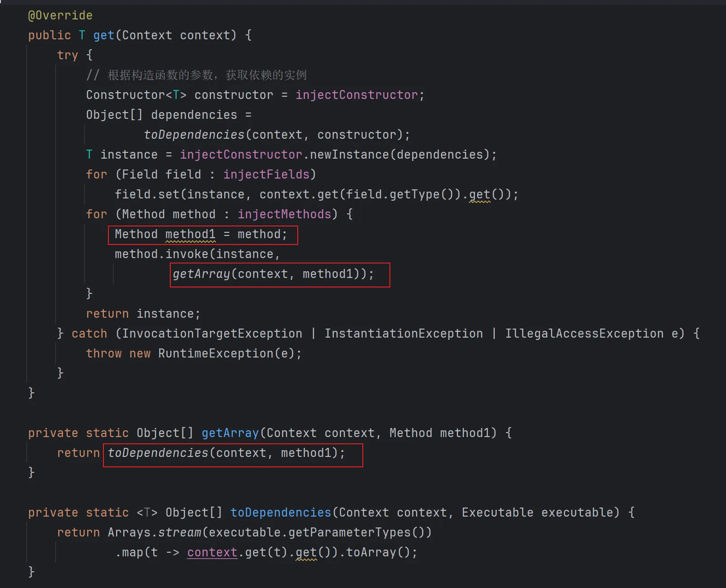
Task: Click injectFields in the for loop
Action: [x=267, y=174]
